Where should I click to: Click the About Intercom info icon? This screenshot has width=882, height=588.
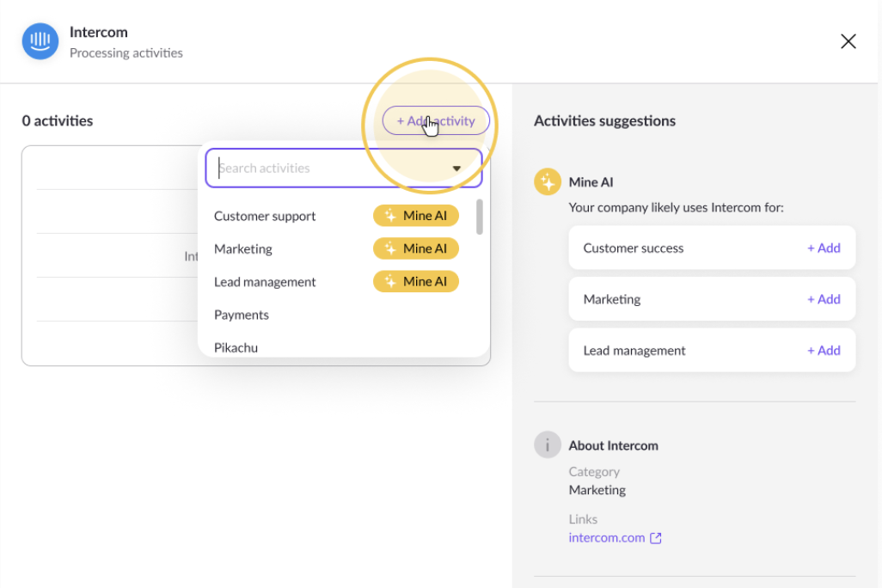click(548, 444)
